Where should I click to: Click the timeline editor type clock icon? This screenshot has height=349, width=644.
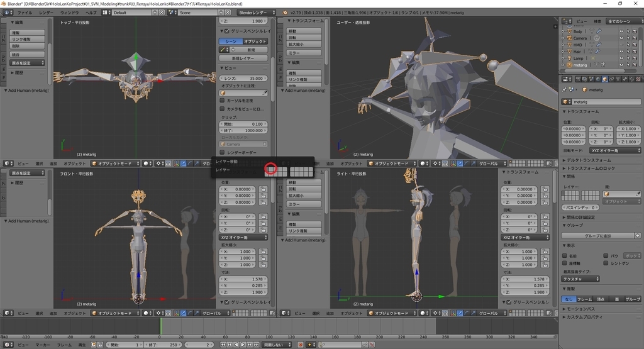[8, 345]
